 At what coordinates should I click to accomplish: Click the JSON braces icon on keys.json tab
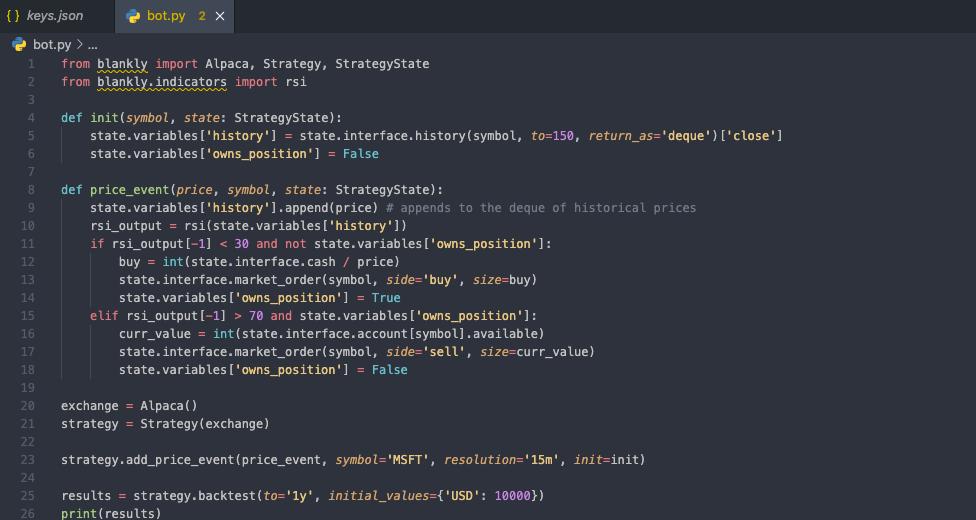(13, 16)
